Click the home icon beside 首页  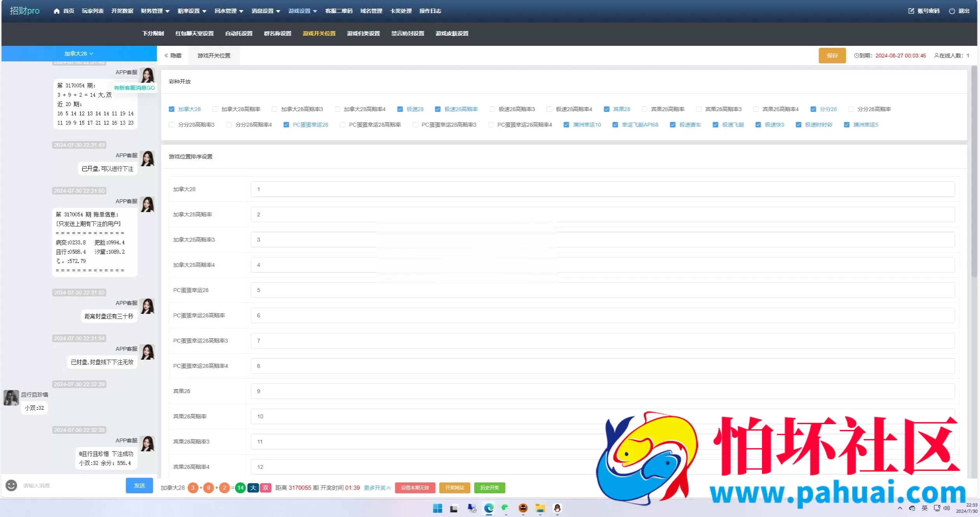(57, 11)
